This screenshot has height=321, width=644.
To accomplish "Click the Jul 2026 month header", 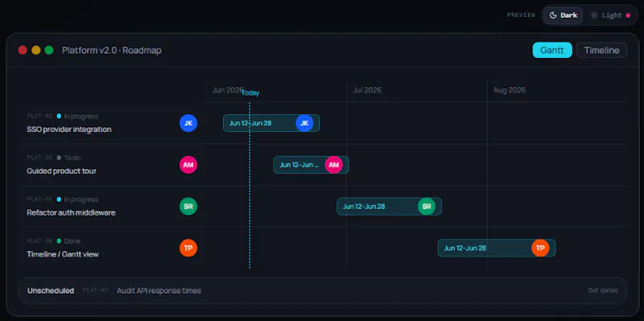I will pyautogui.click(x=367, y=90).
